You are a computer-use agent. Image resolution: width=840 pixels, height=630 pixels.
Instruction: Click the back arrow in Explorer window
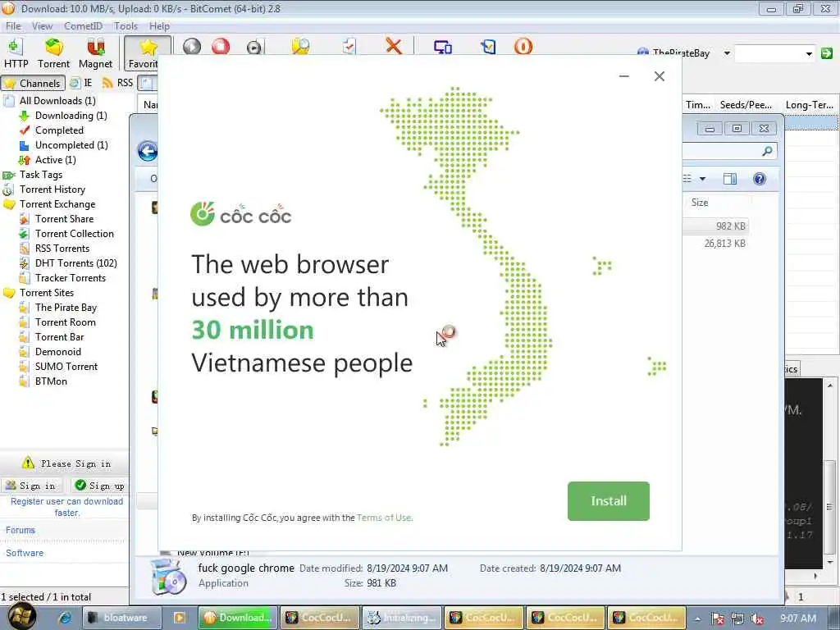click(x=148, y=152)
